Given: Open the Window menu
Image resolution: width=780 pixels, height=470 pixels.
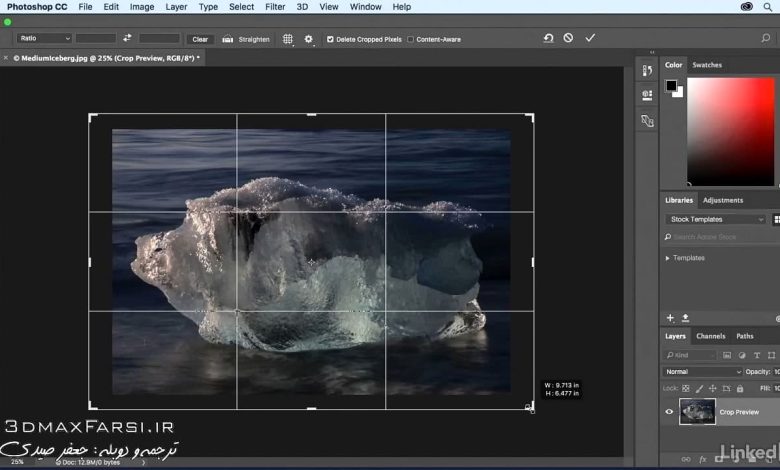Looking at the screenshot, I should 366,7.
